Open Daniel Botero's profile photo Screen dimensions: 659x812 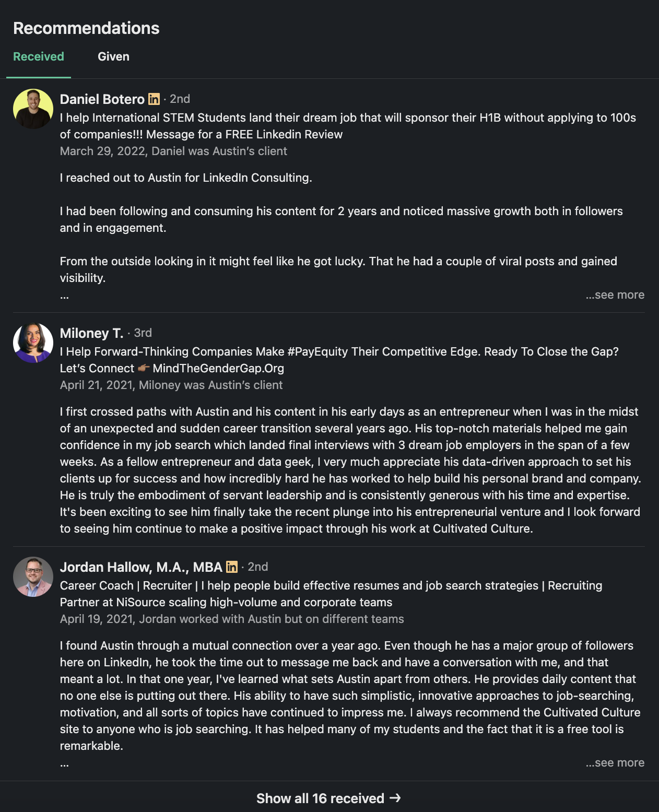[x=33, y=109]
